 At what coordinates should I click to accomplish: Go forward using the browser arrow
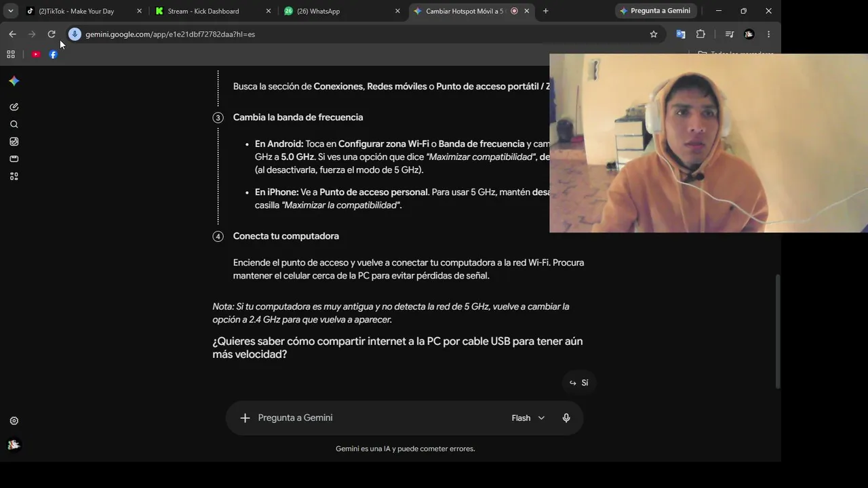click(32, 34)
